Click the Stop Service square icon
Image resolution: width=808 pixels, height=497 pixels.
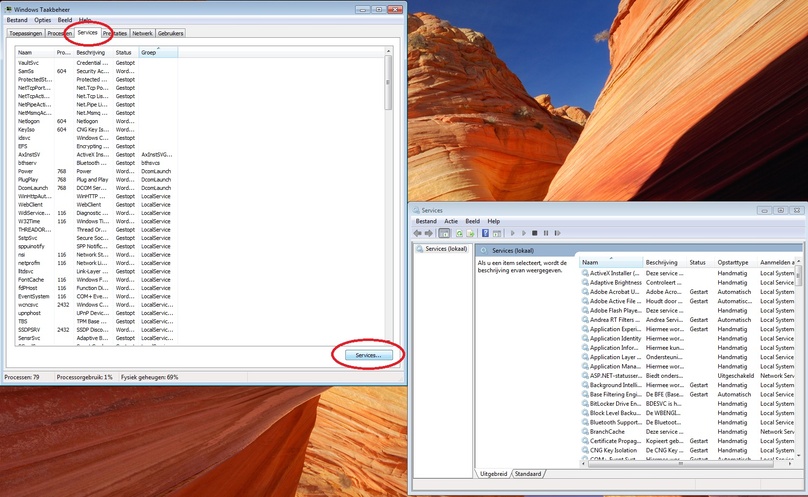(534, 234)
